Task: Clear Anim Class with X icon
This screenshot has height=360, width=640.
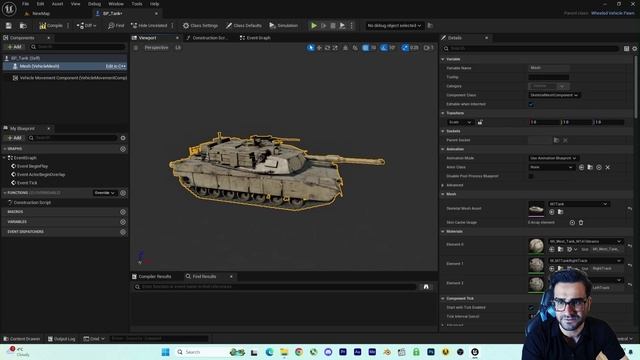Action: point(608,167)
